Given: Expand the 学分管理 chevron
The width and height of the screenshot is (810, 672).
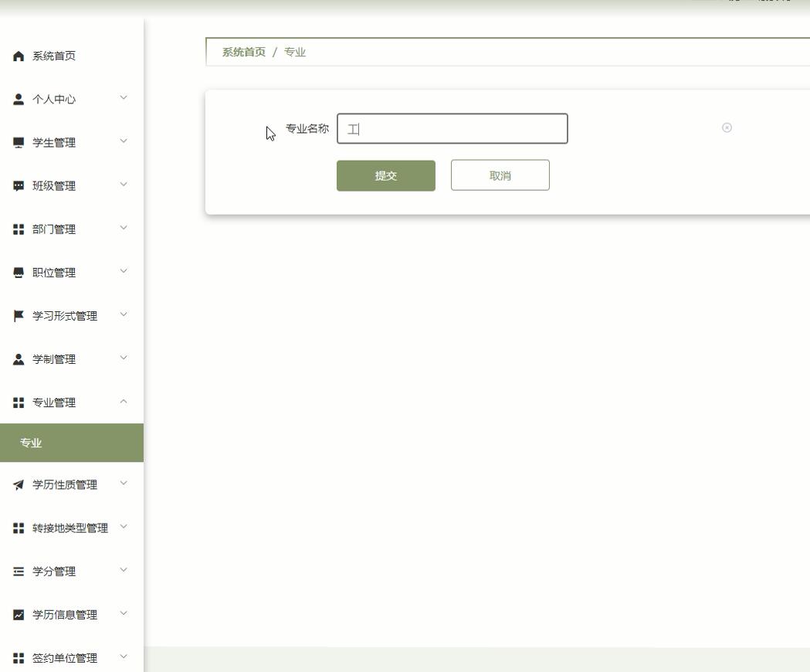Looking at the screenshot, I should (124, 569).
